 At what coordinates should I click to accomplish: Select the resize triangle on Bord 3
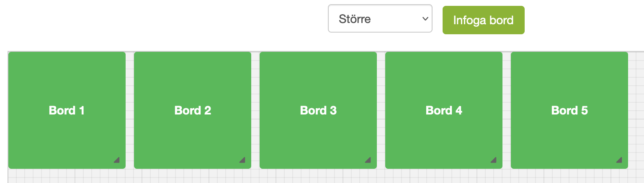tap(368, 160)
